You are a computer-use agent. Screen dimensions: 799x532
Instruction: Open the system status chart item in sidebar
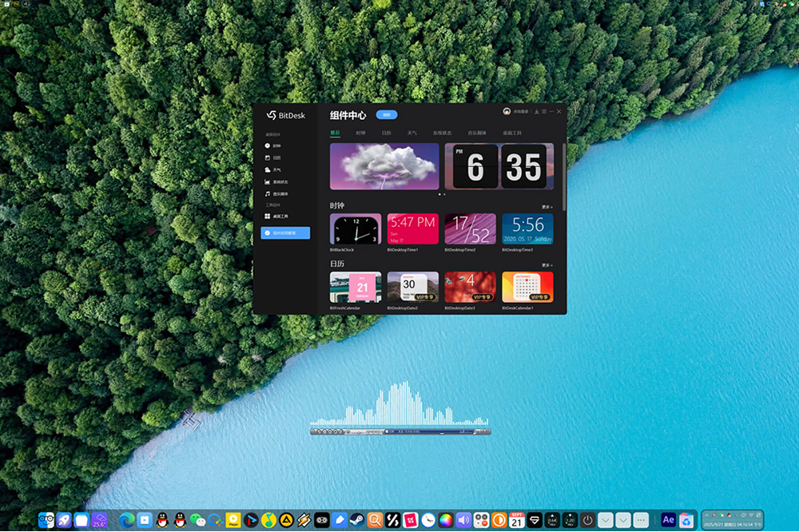tap(276, 182)
